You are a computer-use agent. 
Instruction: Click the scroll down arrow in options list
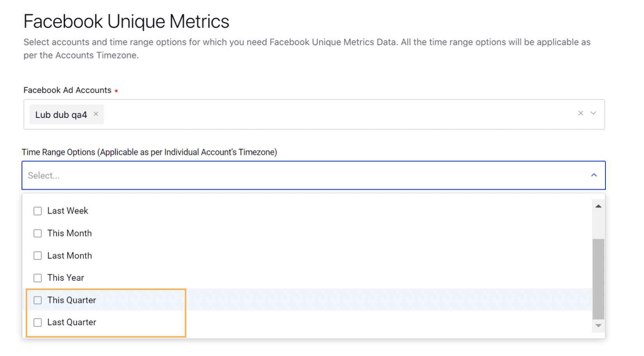pyautogui.click(x=598, y=326)
